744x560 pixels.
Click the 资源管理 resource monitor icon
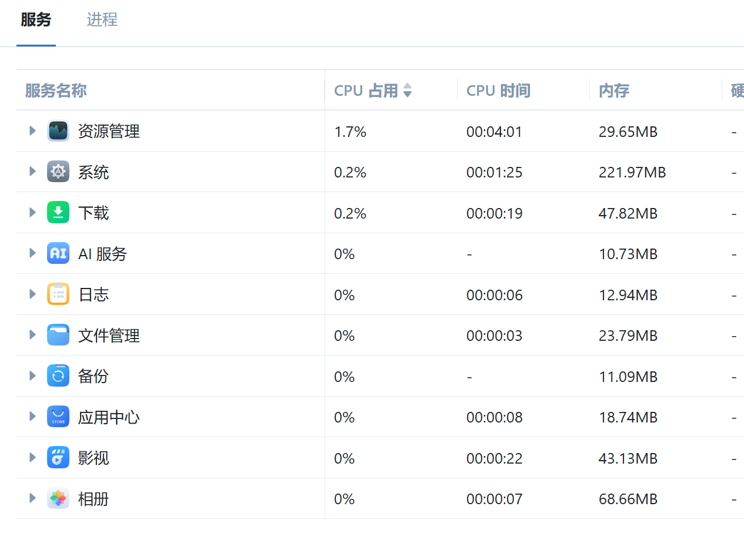(58, 131)
